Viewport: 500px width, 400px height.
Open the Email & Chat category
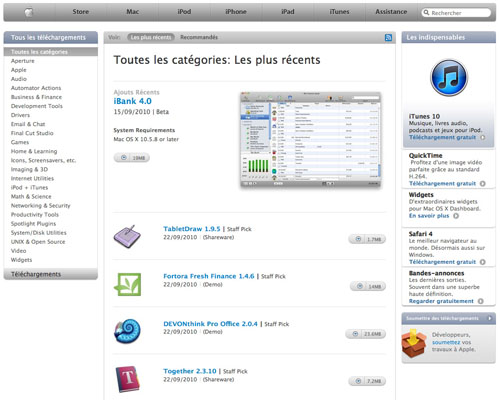tap(28, 124)
